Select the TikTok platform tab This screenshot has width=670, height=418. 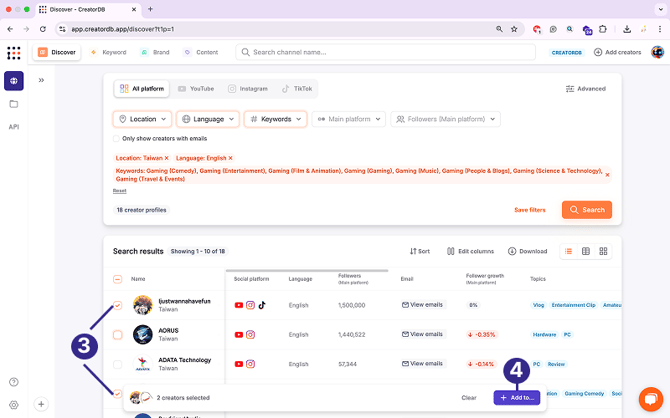tap(297, 88)
